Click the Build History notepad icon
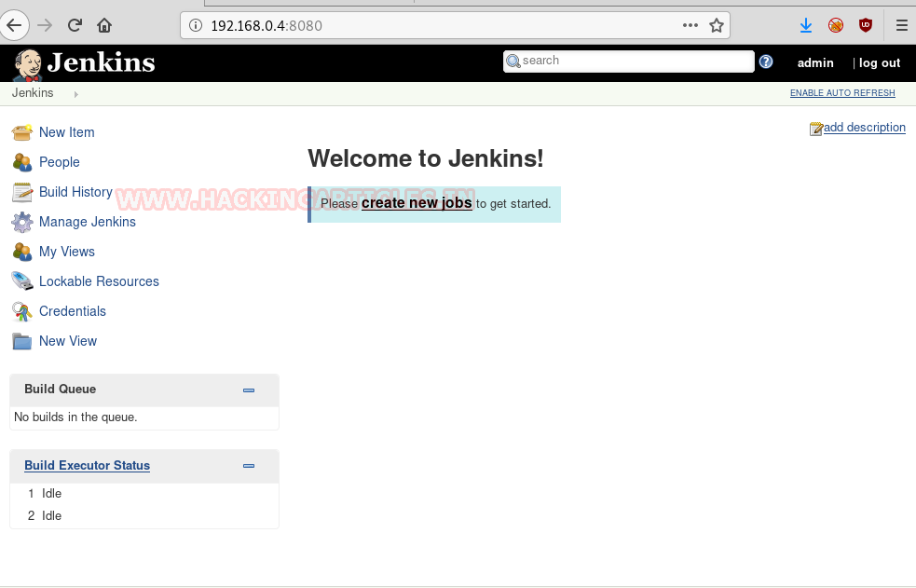 [22, 192]
